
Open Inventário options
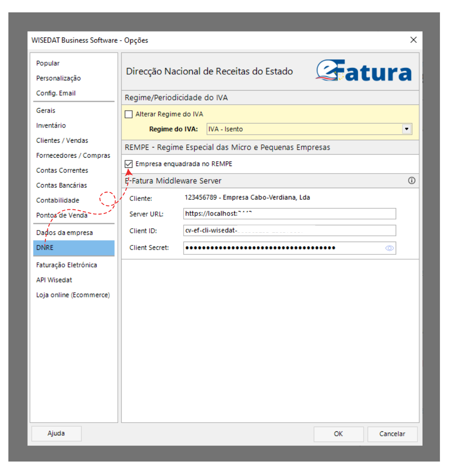(51, 125)
